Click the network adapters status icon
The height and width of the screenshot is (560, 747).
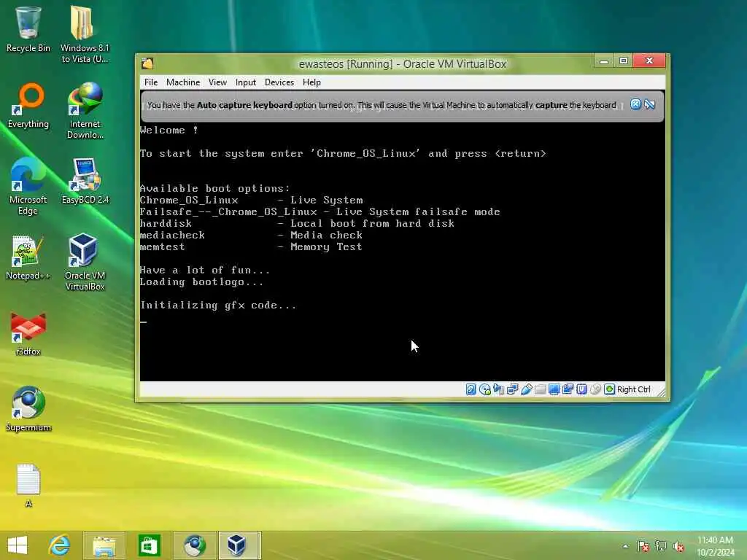[x=513, y=389]
